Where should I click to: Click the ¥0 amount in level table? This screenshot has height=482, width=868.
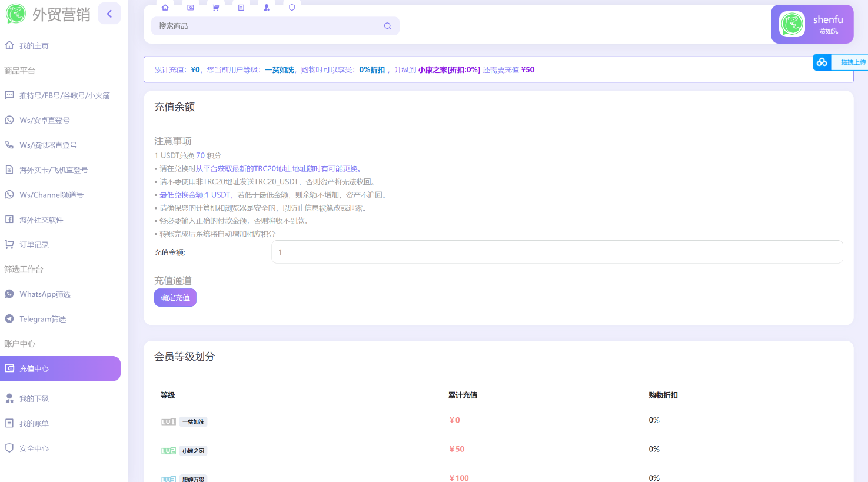pos(455,420)
